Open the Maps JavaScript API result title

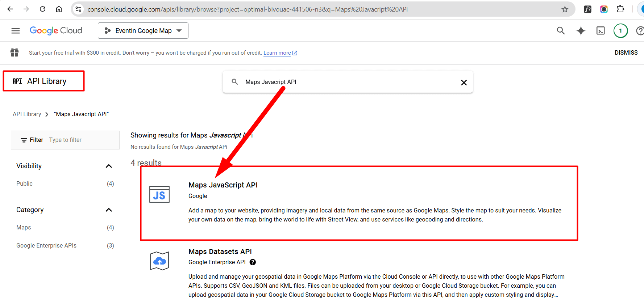point(223,185)
